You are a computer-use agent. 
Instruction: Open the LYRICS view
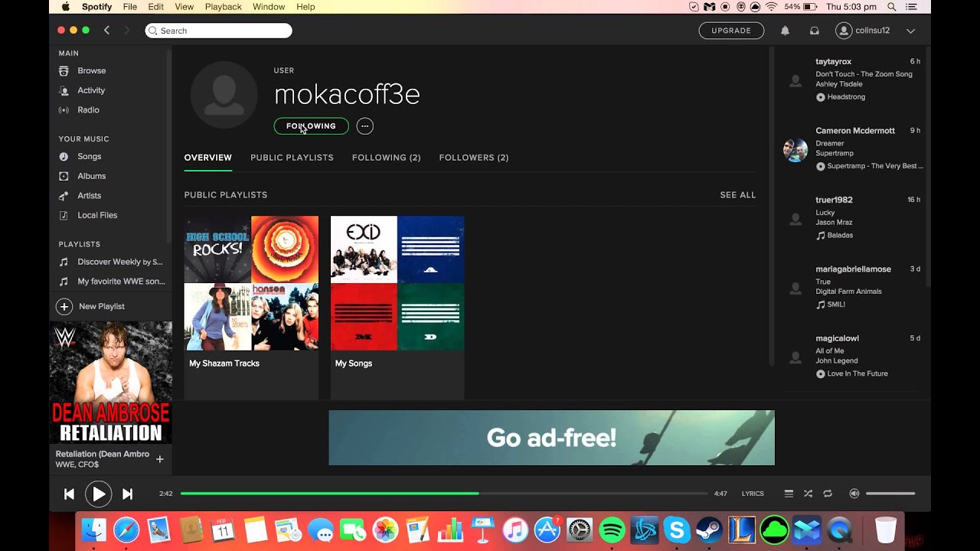[753, 494]
